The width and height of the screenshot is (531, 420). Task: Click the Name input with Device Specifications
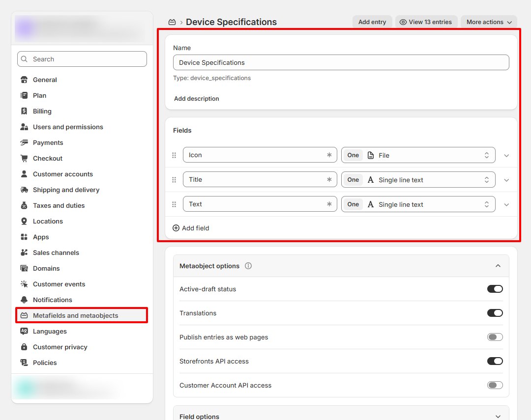[x=341, y=62]
